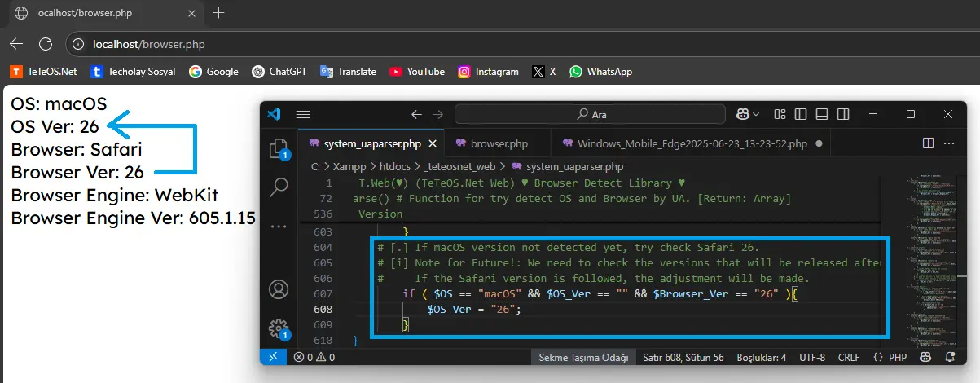Viewport: 980px width, 383px height.
Task: Toggle Sekme Taşıma Odağı status item
Action: pos(583,357)
